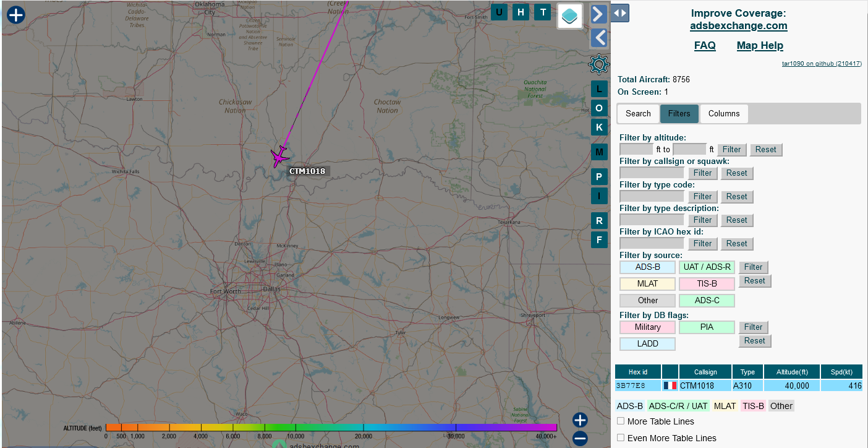Image resolution: width=868 pixels, height=448 pixels.
Task: Zoom in the map
Action: click(x=580, y=420)
